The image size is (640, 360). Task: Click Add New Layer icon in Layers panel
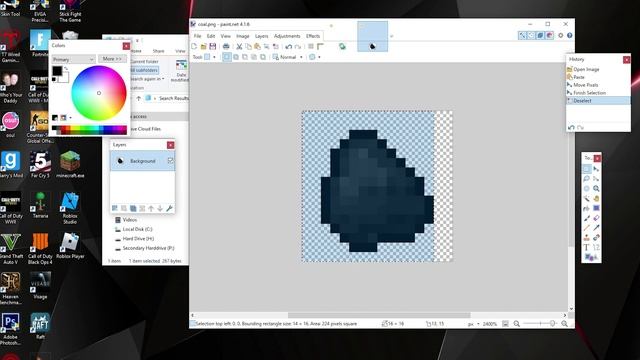pos(115,209)
